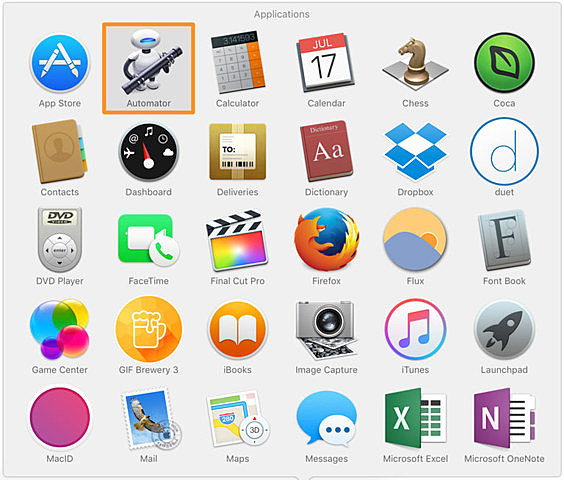Image resolution: width=564 pixels, height=480 pixels.
Task: Open the Dictionary app
Action: pos(327,151)
